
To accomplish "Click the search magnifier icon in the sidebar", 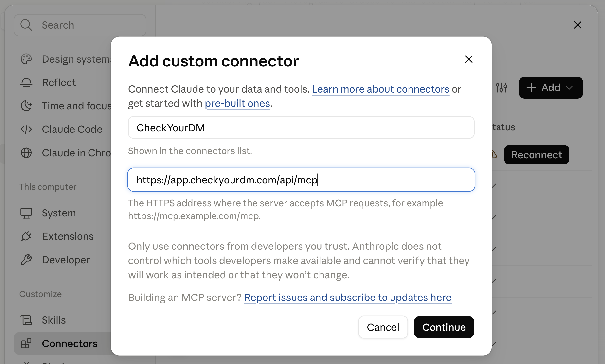I will 26,25.
